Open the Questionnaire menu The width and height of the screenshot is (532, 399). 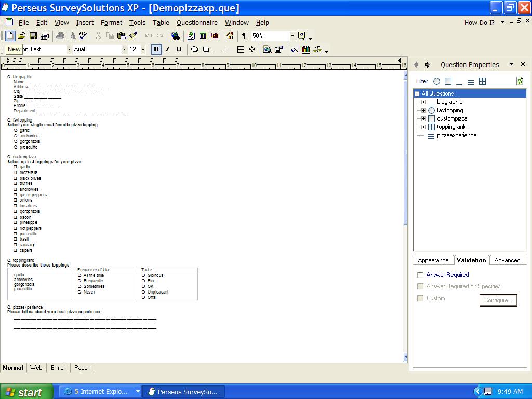197,23
